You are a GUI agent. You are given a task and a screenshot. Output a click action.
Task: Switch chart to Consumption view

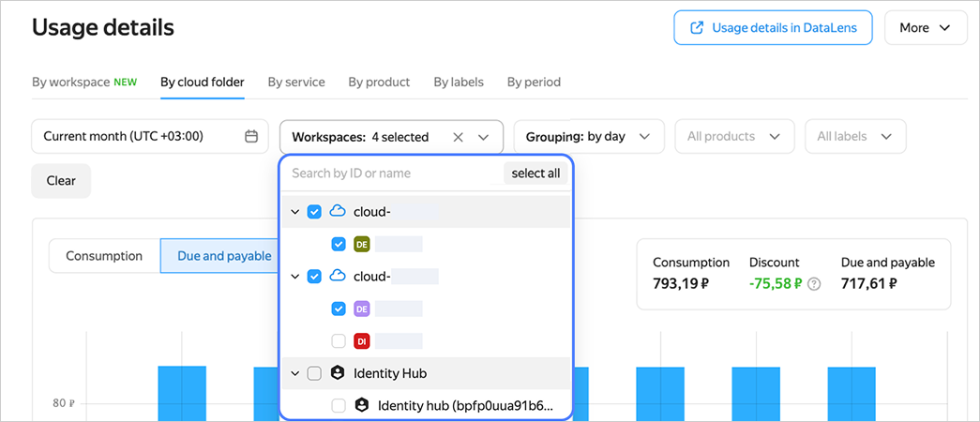coord(104,256)
